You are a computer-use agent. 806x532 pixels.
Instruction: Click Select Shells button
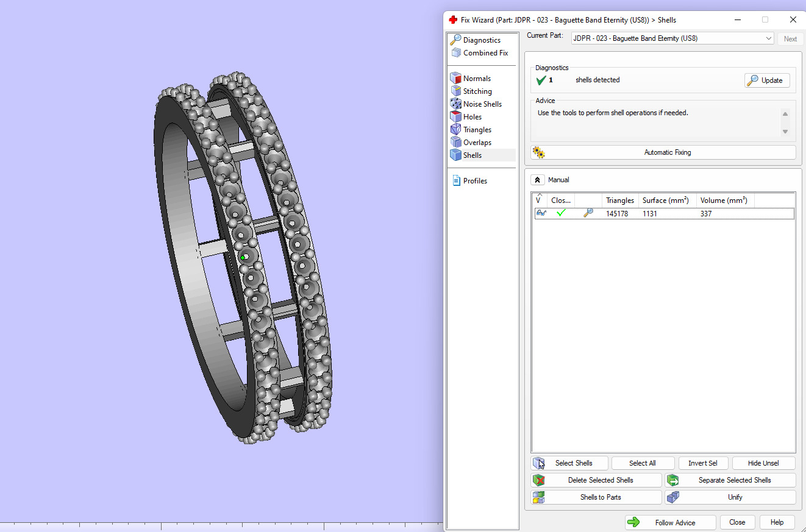tap(569, 463)
